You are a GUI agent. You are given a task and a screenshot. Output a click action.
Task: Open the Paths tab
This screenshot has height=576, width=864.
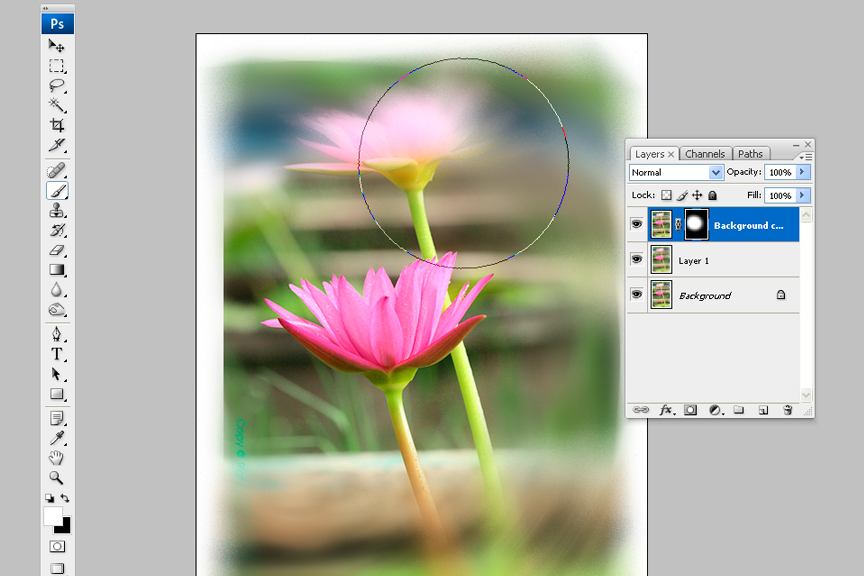[750, 154]
